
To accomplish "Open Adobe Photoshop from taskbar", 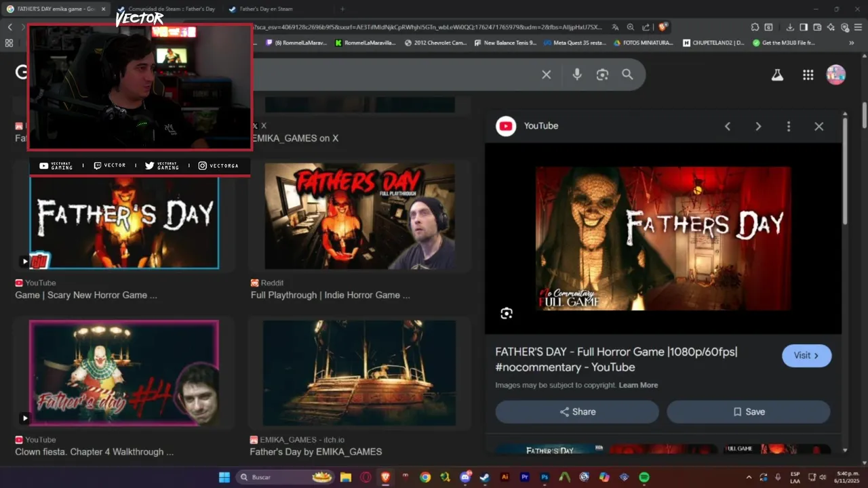I will (x=545, y=477).
